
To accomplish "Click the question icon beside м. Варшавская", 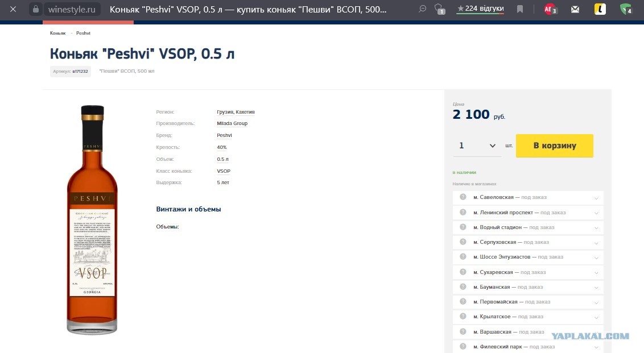I will [x=463, y=331].
